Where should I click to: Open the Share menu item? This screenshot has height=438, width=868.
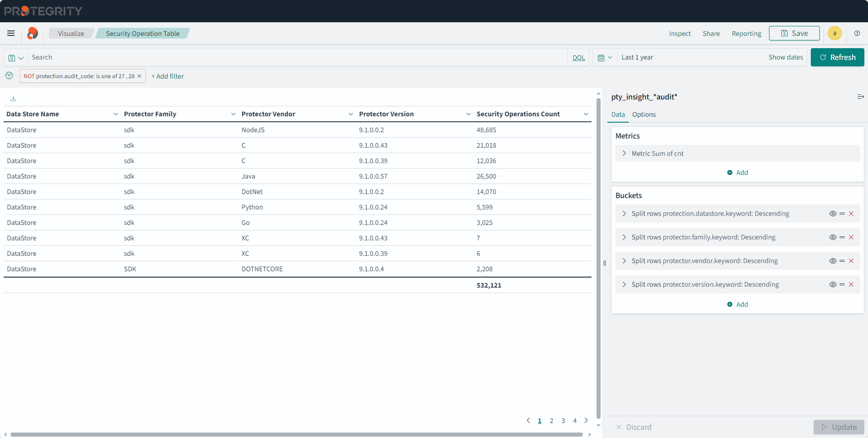click(711, 33)
